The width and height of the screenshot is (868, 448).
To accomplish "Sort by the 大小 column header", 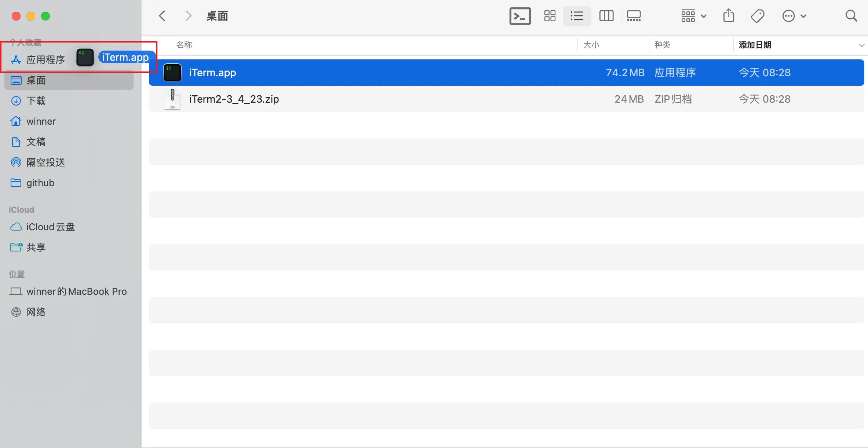I will [x=591, y=45].
